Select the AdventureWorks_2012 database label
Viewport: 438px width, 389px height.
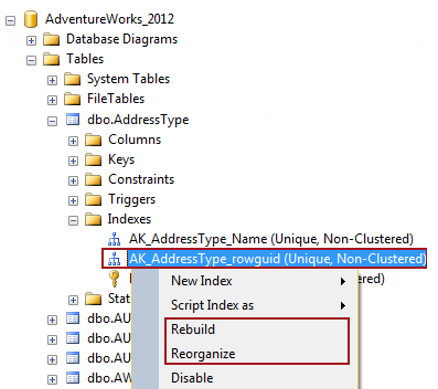pos(110,19)
